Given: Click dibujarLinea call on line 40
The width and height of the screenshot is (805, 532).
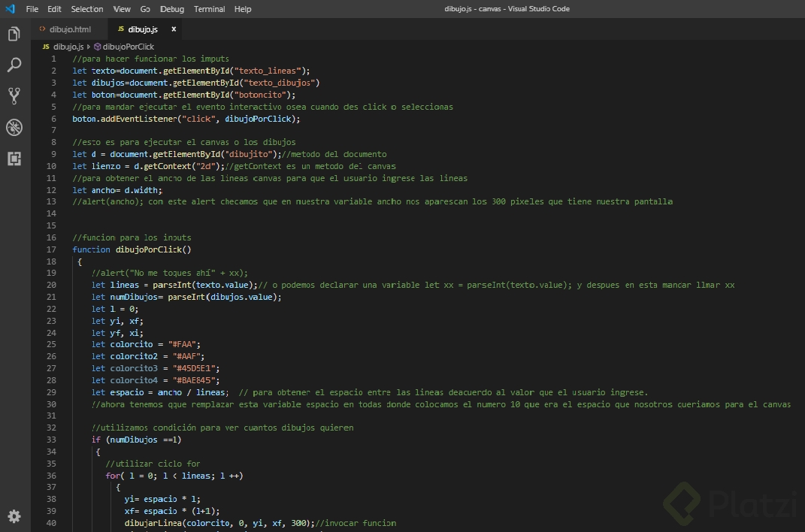Looking at the screenshot, I should 153,523.
